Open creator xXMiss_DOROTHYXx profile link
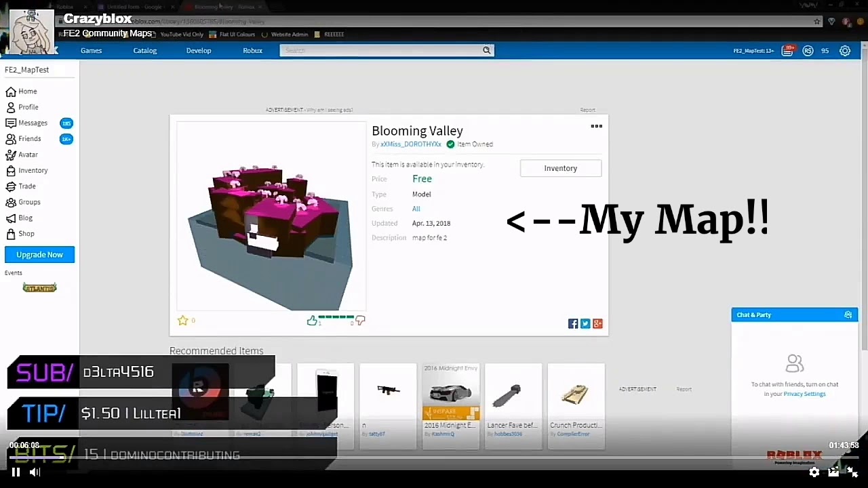The image size is (868, 488). pyautogui.click(x=411, y=144)
